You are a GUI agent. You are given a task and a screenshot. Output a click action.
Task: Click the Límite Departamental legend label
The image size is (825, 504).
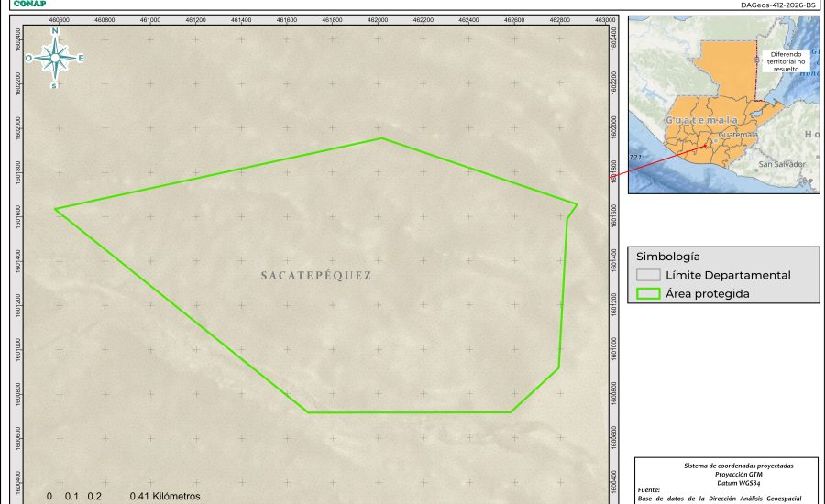coord(728,275)
